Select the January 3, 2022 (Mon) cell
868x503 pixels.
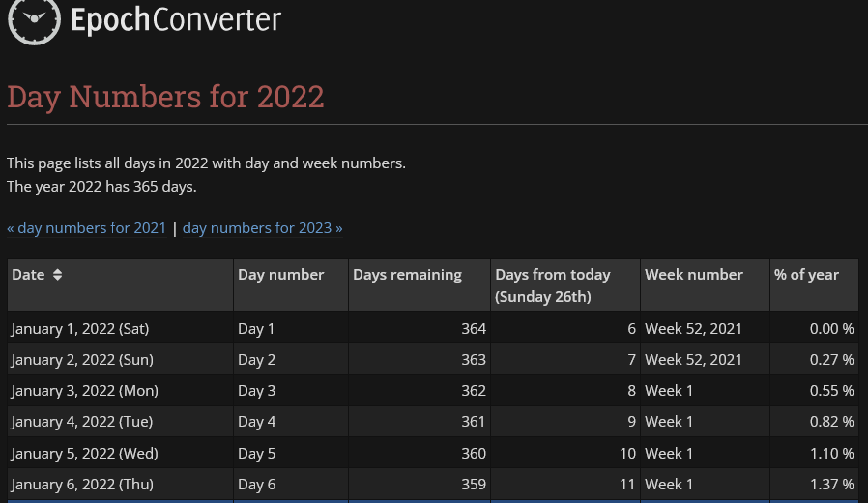120,391
